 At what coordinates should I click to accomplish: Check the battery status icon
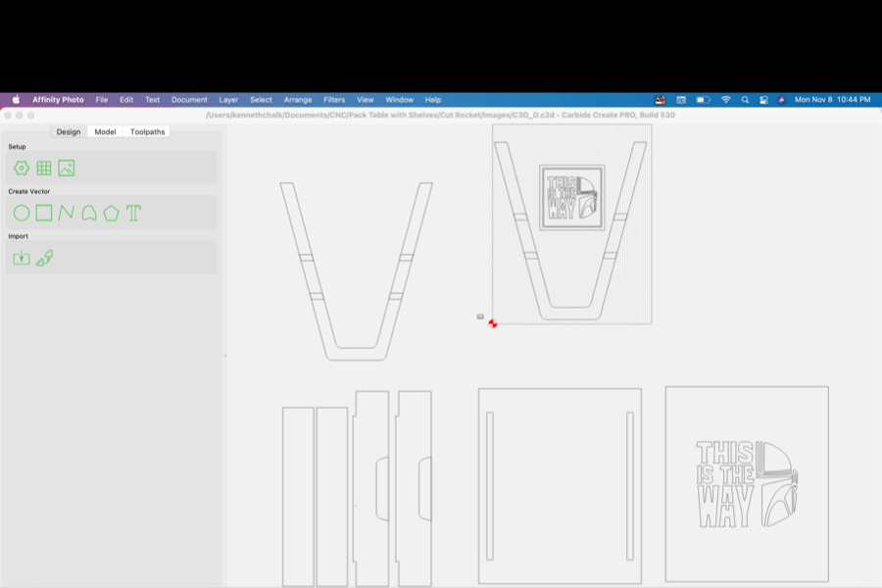[703, 100]
